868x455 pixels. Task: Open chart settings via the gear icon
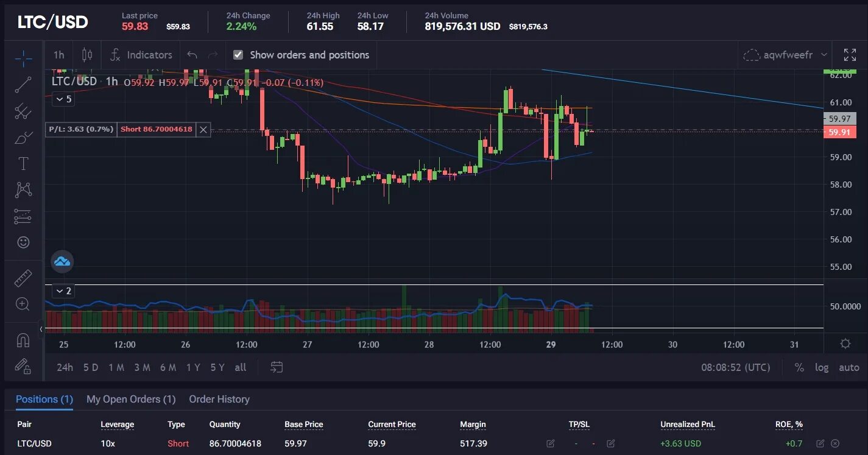pos(844,344)
